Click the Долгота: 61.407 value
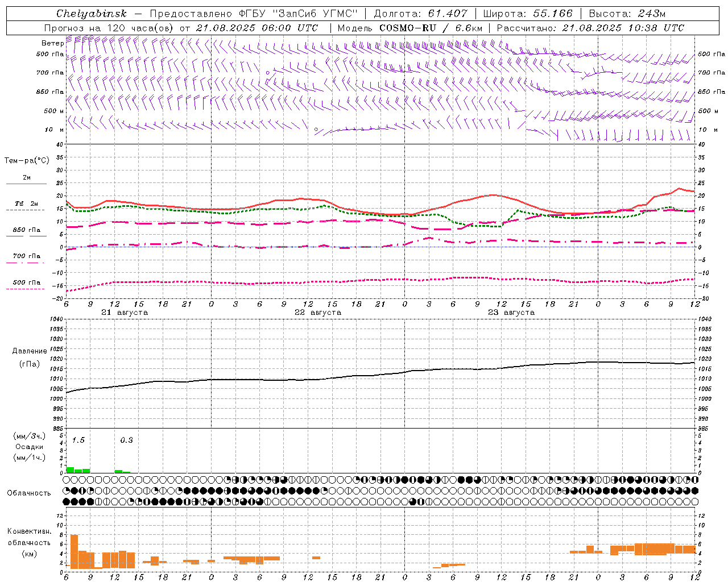This screenshot has width=728, height=582. click(420, 13)
